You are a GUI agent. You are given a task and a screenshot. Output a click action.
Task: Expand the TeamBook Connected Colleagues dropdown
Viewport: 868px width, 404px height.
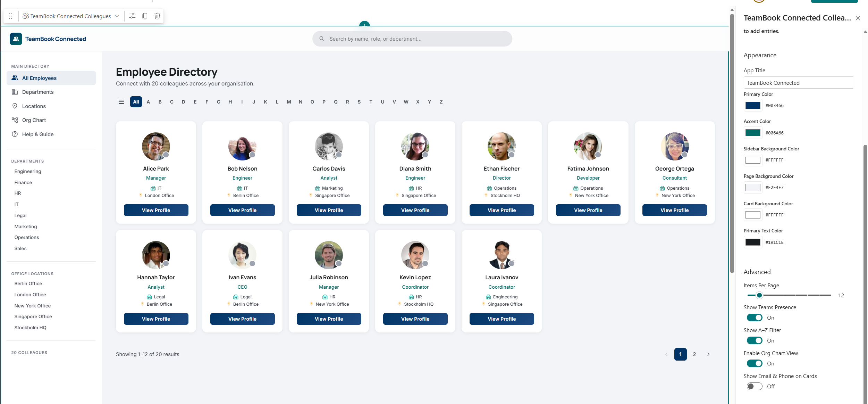117,16
